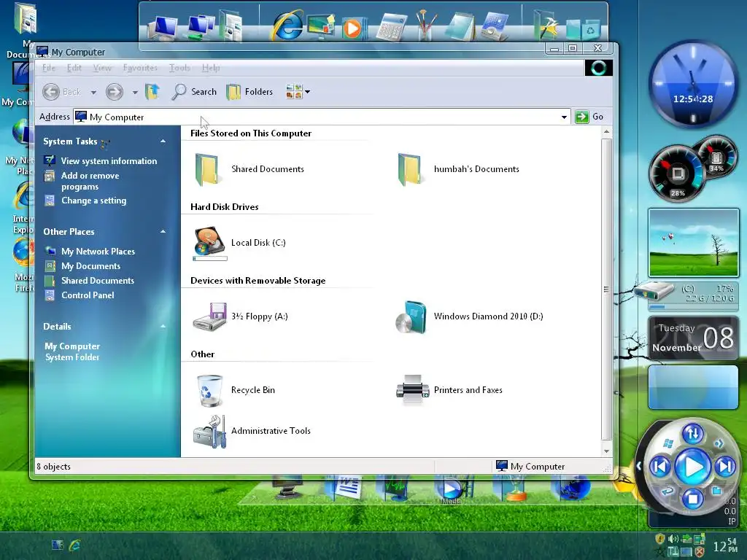Open Shared Documents link in Other Places
Viewport: 747px width, 560px height.
click(x=97, y=281)
